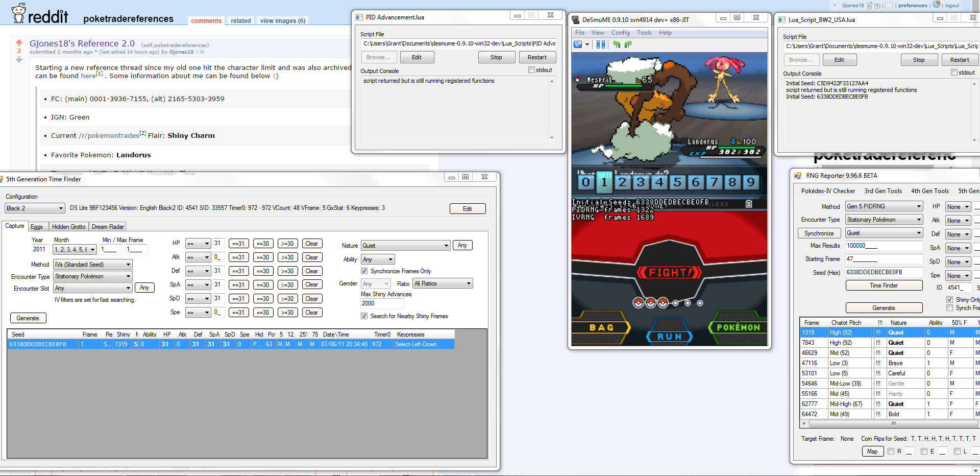Click Stop in PID Advancement.lua window

(496, 57)
